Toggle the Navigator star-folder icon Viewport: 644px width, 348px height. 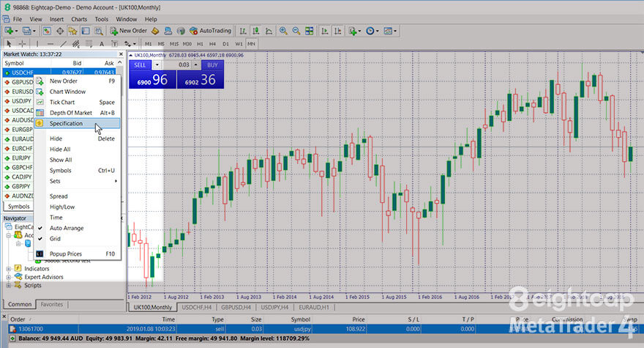click(72, 31)
